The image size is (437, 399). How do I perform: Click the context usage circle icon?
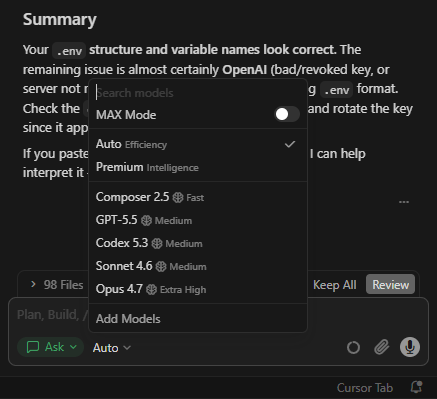pos(353,347)
